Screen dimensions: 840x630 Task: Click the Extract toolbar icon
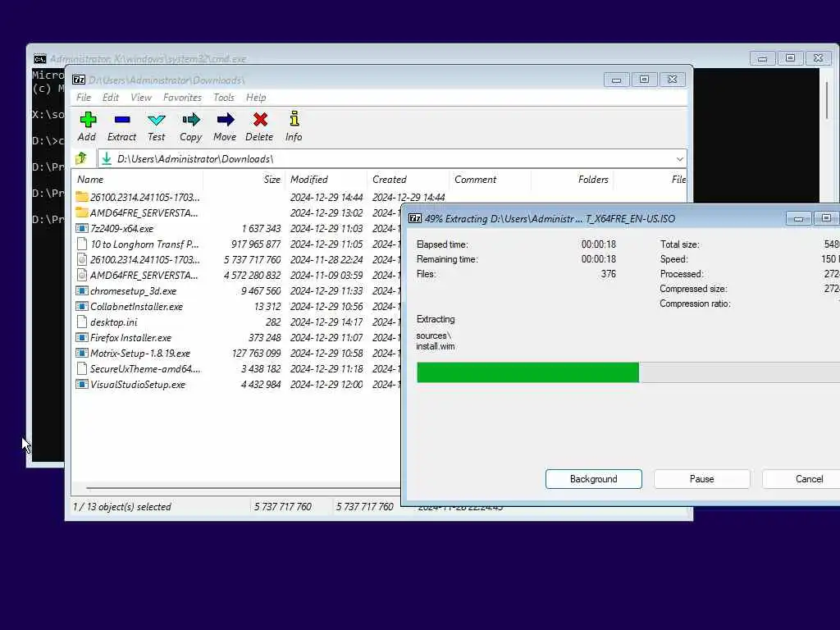coord(122,120)
